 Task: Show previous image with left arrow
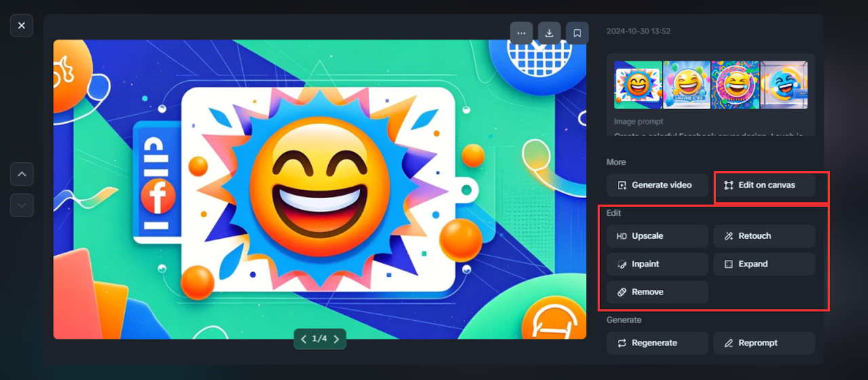point(304,339)
